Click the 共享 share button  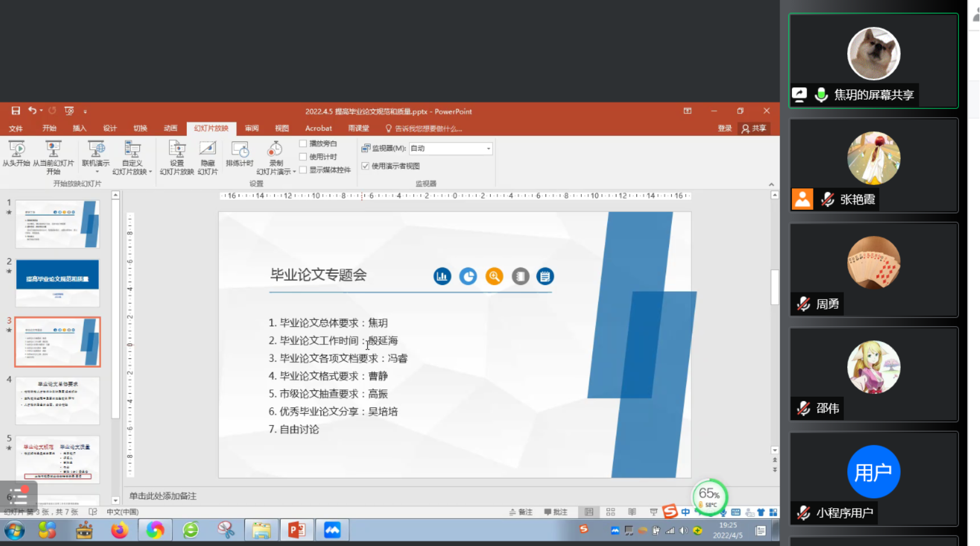coord(754,128)
